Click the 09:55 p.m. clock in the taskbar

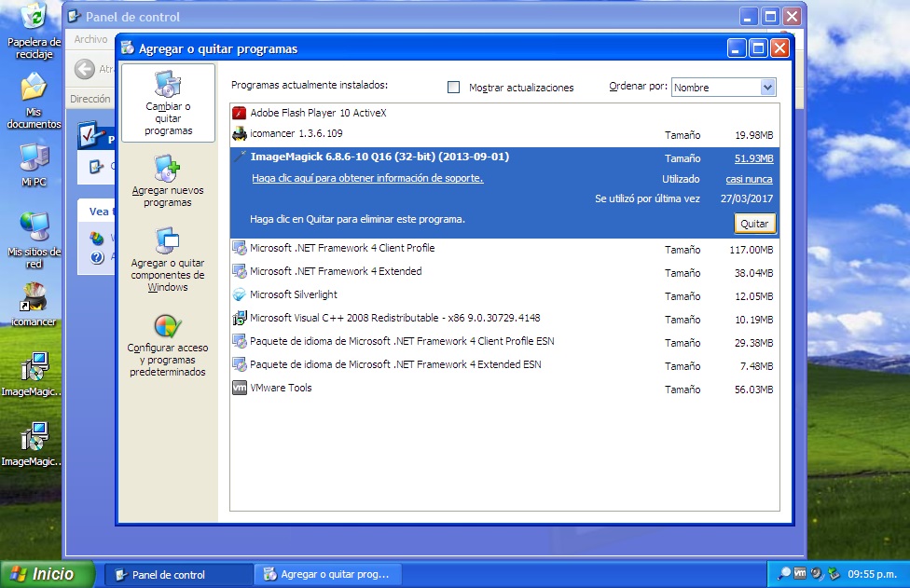point(873,574)
